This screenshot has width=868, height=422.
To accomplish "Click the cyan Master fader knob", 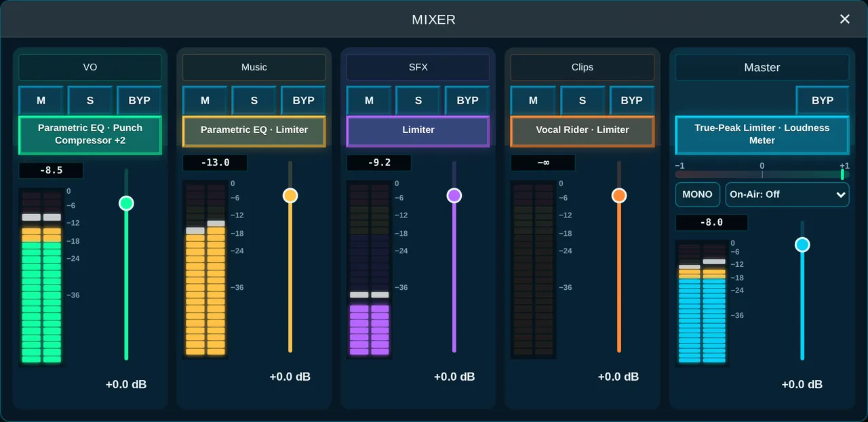I will point(802,245).
